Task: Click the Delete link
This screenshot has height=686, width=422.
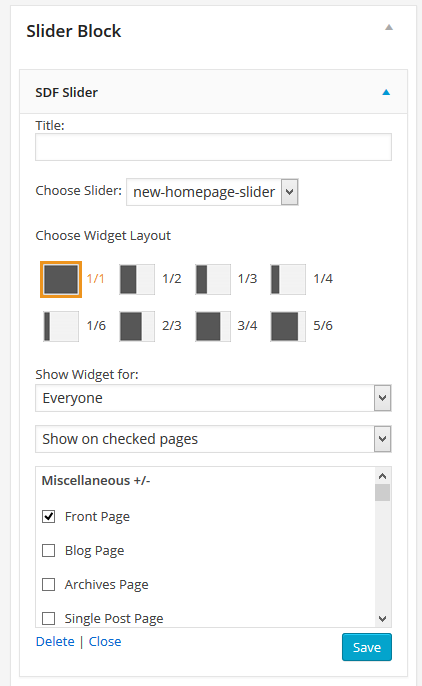Action: tap(55, 641)
